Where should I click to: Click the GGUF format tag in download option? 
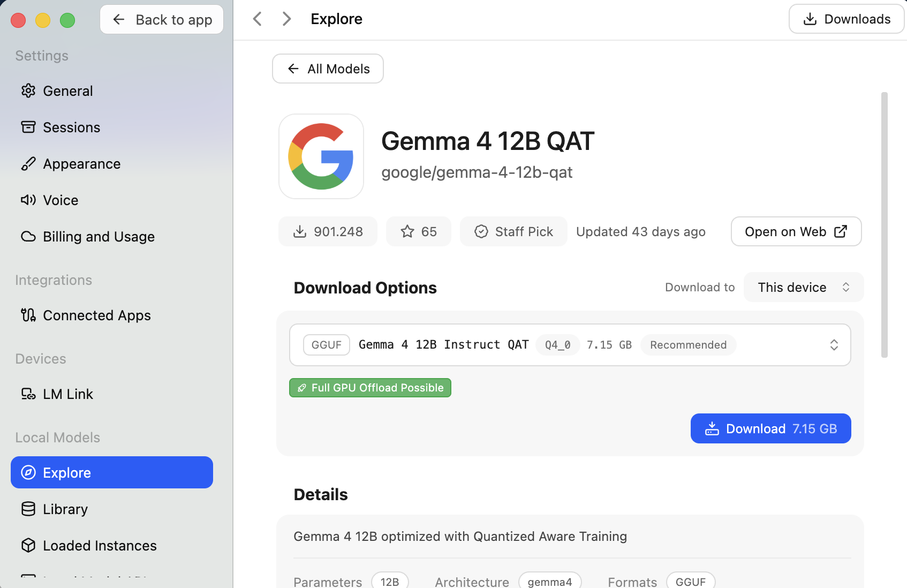tap(327, 345)
